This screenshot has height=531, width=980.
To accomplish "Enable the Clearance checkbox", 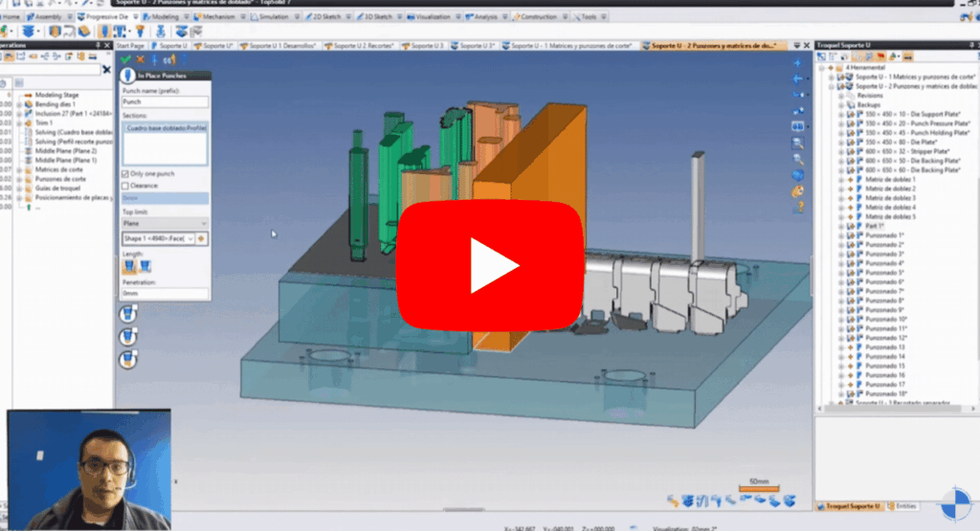I will click(x=125, y=186).
